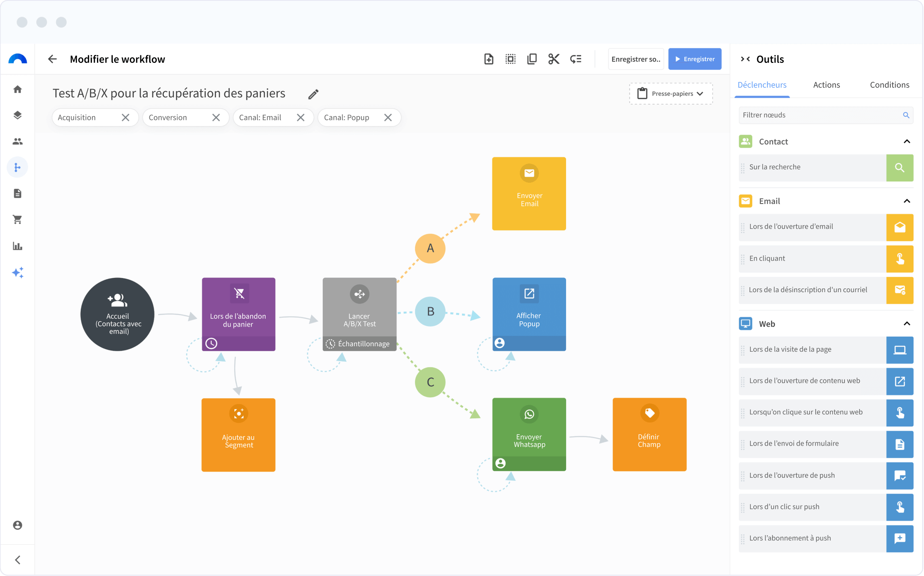This screenshot has height=576, width=924.
Task: Select the shopping cart section in the sidebar
Action: coord(17,219)
